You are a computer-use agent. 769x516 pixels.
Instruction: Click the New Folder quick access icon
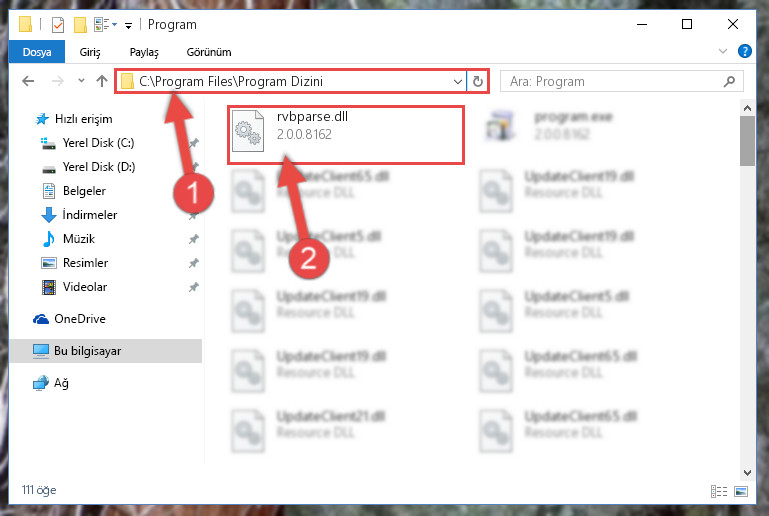[80, 25]
